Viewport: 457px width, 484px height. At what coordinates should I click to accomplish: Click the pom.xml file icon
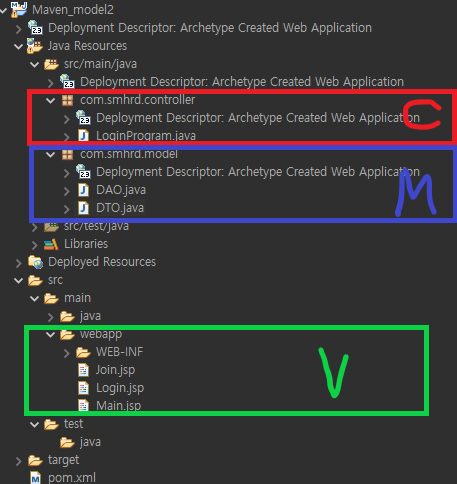click(35, 478)
